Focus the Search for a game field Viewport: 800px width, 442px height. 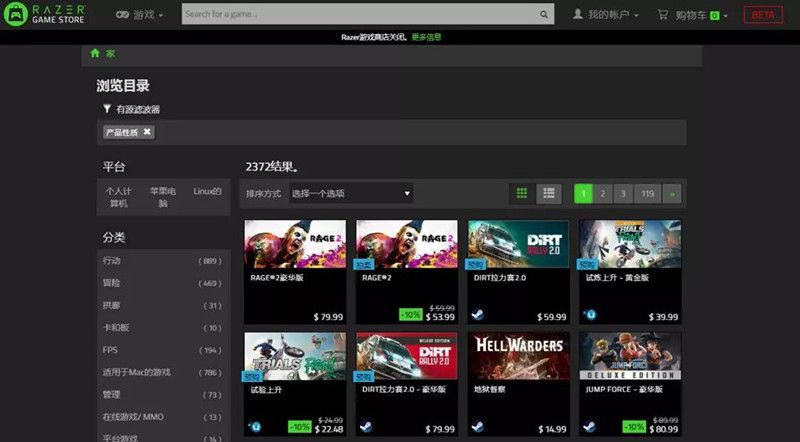click(x=368, y=14)
